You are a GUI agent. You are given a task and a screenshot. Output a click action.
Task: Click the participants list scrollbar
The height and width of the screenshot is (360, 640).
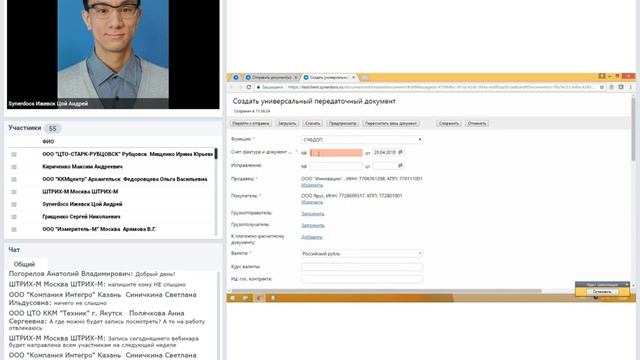[x=216, y=153]
